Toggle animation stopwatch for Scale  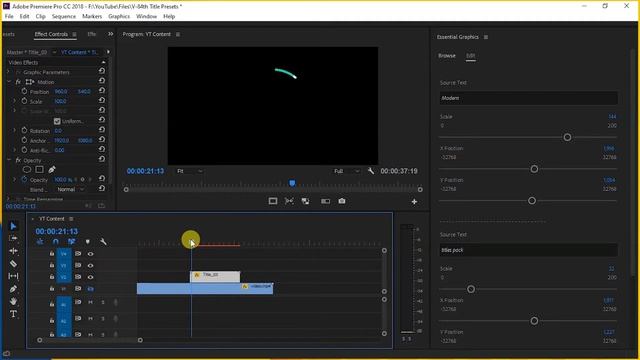[x=24, y=101]
